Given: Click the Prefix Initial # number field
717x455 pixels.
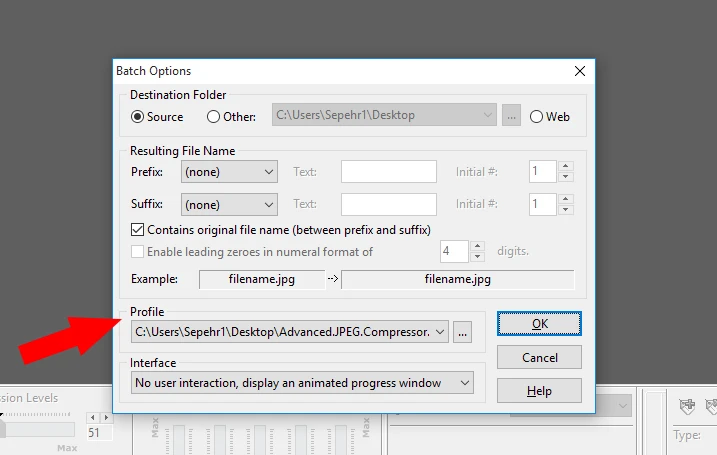Looking at the screenshot, I should pyautogui.click(x=543, y=172).
